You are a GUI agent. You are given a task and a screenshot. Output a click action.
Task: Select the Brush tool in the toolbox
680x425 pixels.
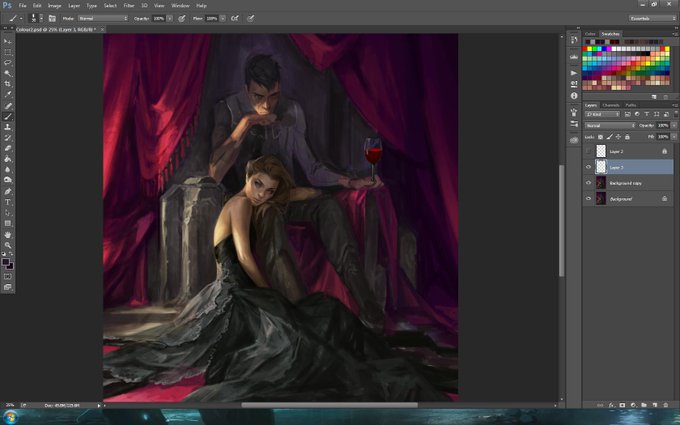pyautogui.click(x=8, y=116)
